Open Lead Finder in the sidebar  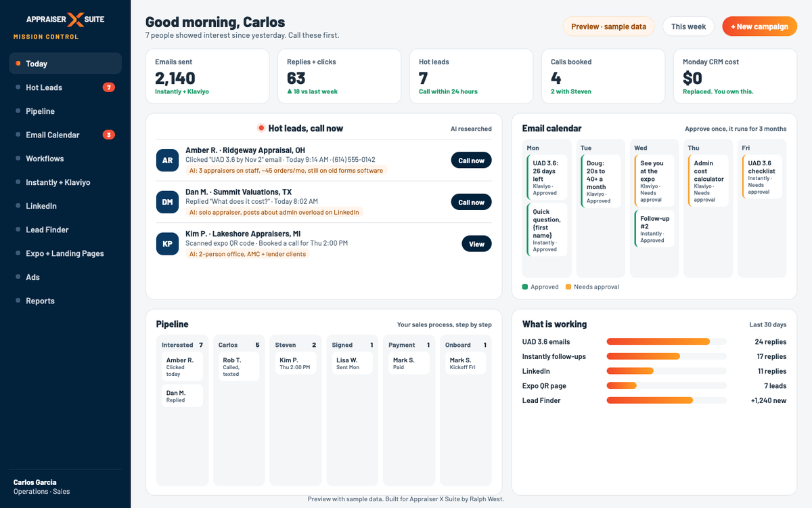coord(65,230)
